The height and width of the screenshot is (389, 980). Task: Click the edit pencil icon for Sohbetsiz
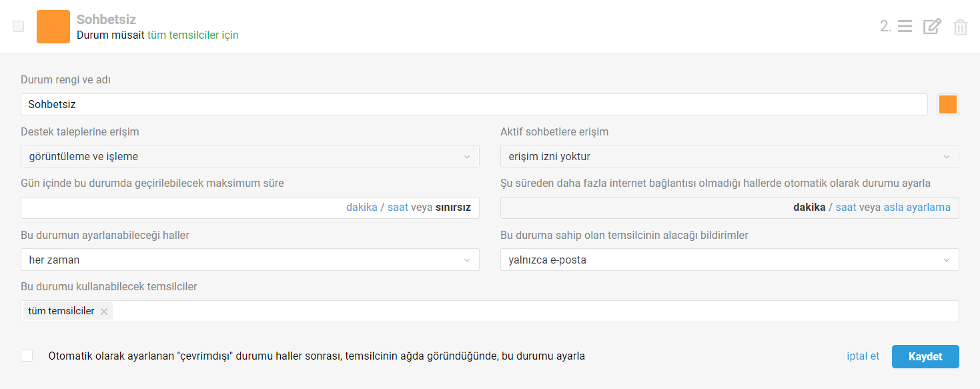tap(932, 27)
